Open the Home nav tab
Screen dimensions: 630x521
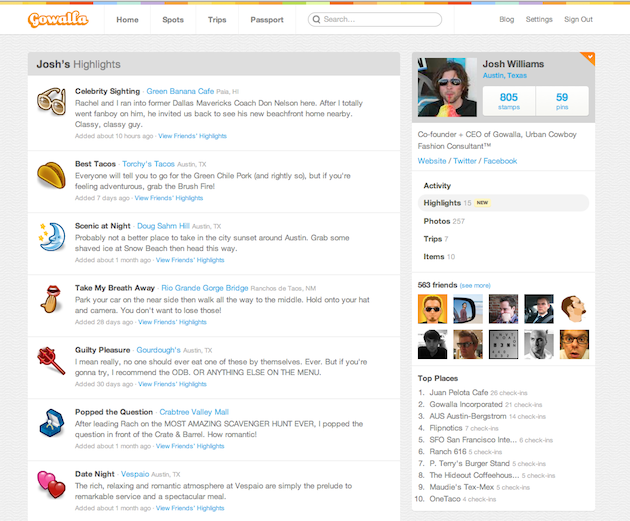tap(127, 20)
